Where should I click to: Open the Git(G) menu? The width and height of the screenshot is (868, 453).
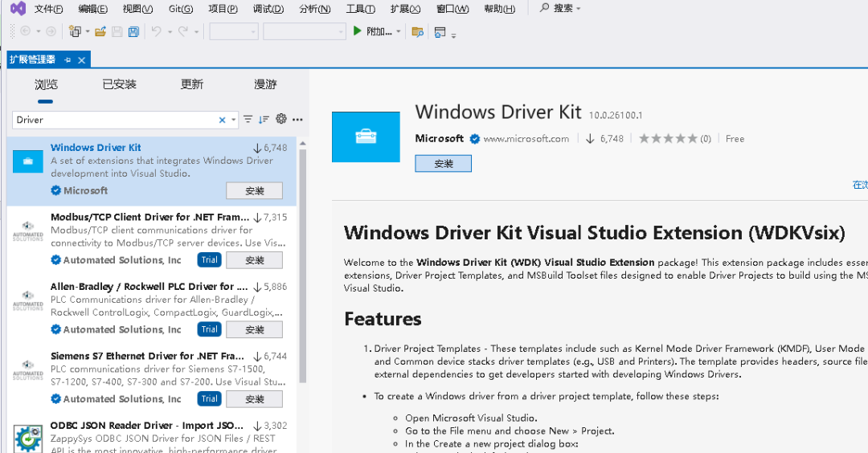(x=181, y=9)
